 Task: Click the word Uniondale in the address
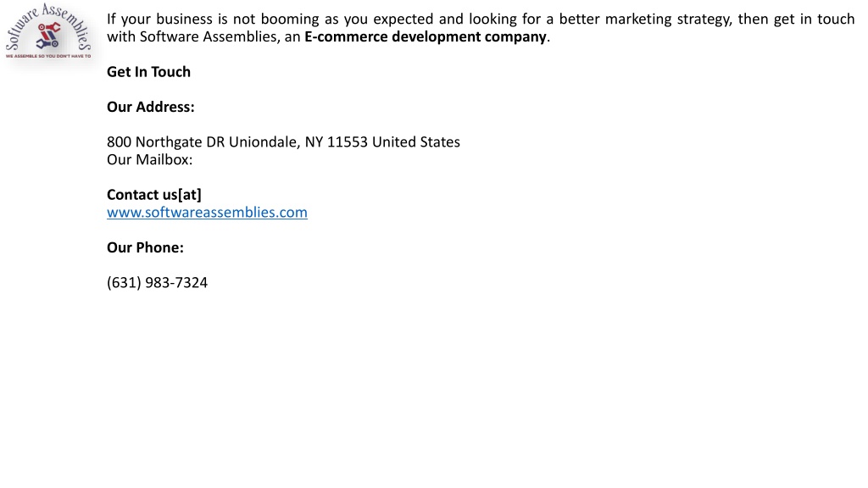(x=264, y=142)
